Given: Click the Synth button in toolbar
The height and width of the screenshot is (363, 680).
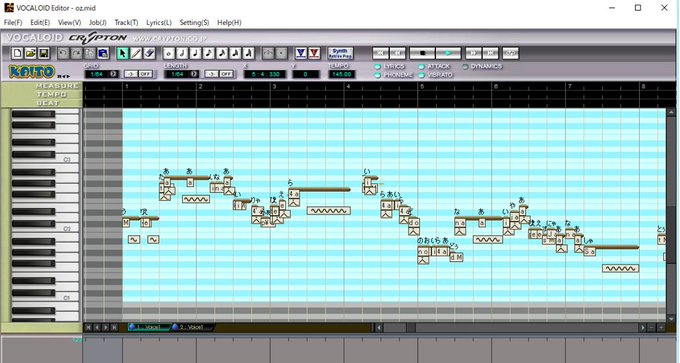Looking at the screenshot, I should click(340, 53).
